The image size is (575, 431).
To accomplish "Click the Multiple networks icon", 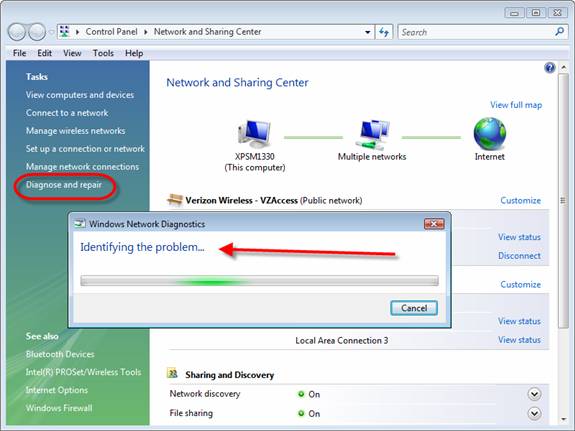I will pos(373,135).
